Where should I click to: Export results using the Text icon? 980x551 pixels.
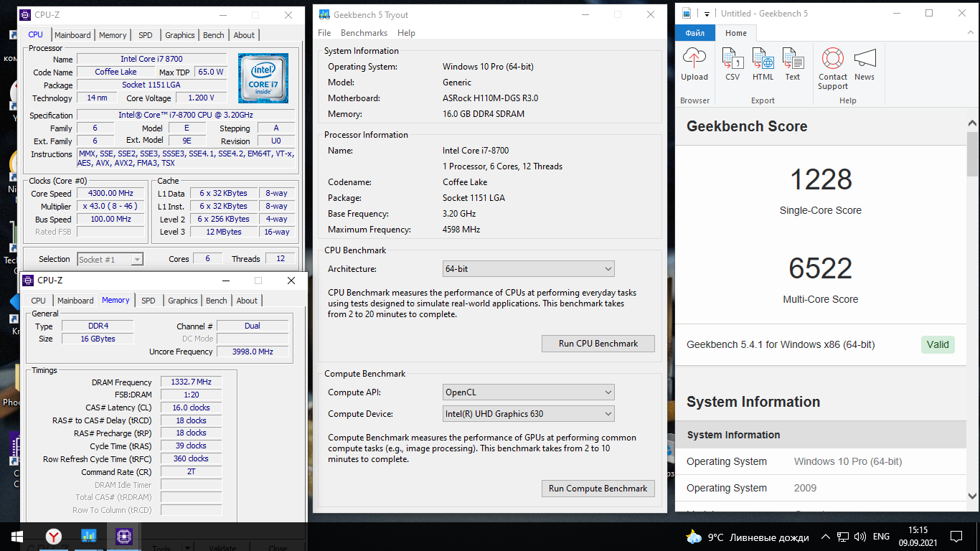(x=793, y=59)
